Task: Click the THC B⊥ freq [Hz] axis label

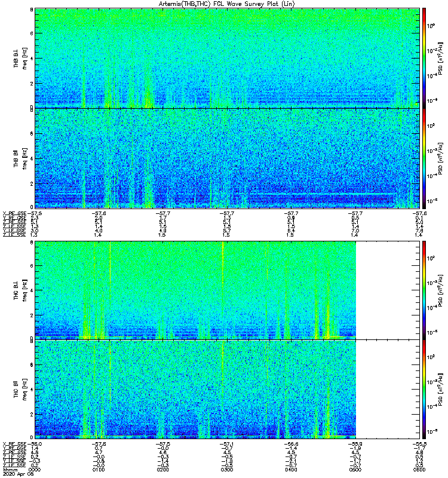Action: coord(20,290)
